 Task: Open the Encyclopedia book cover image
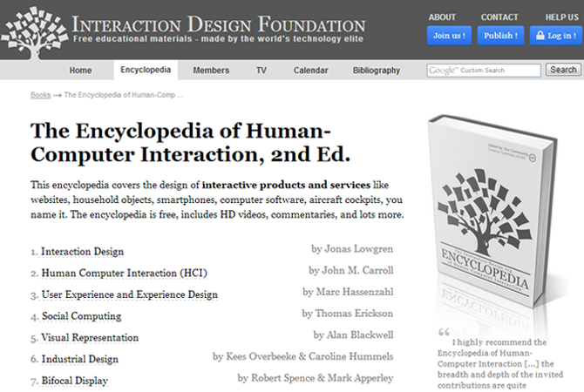[492, 211]
